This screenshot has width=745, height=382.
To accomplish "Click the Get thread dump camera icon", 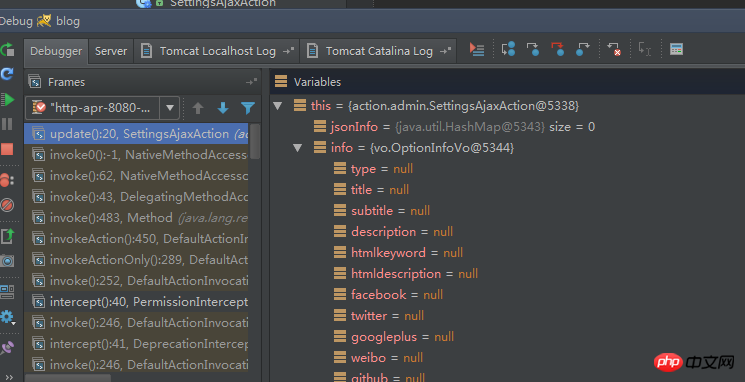I will pyautogui.click(x=7, y=260).
